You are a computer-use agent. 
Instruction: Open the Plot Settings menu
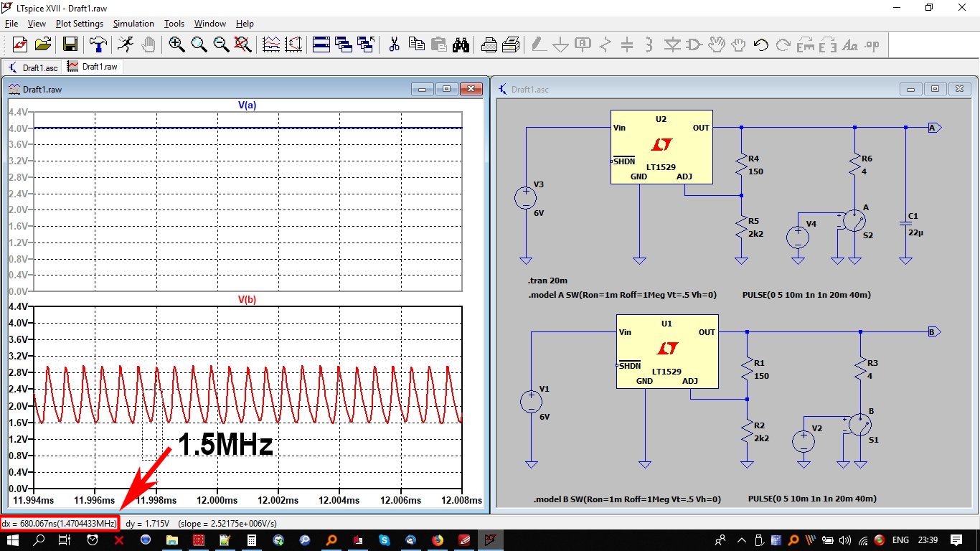point(79,24)
